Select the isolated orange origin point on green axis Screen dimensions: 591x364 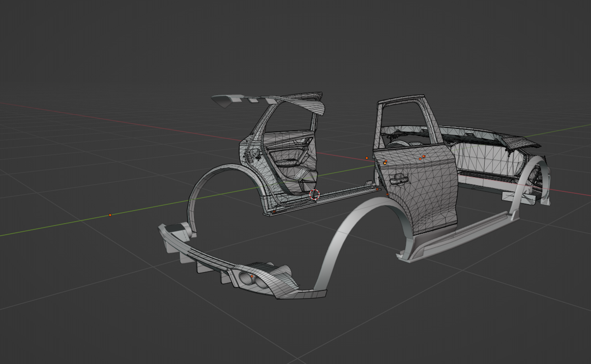(x=110, y=215)
